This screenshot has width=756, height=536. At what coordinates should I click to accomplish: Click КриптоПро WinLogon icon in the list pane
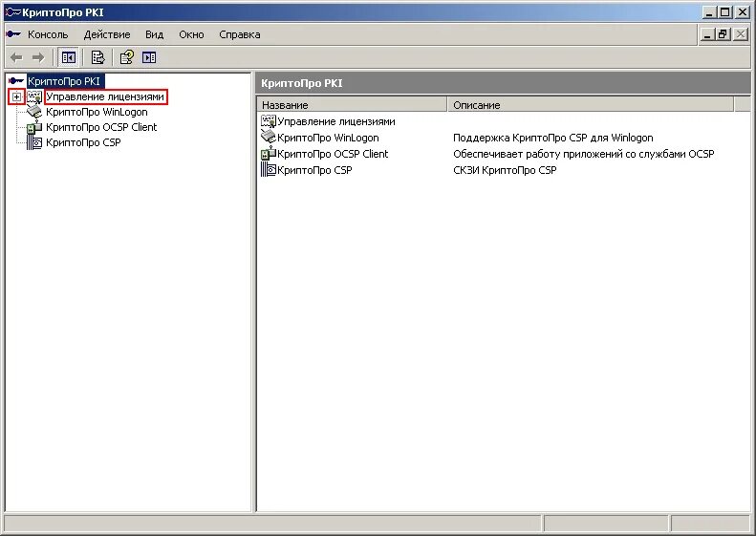tap(268, 137)
